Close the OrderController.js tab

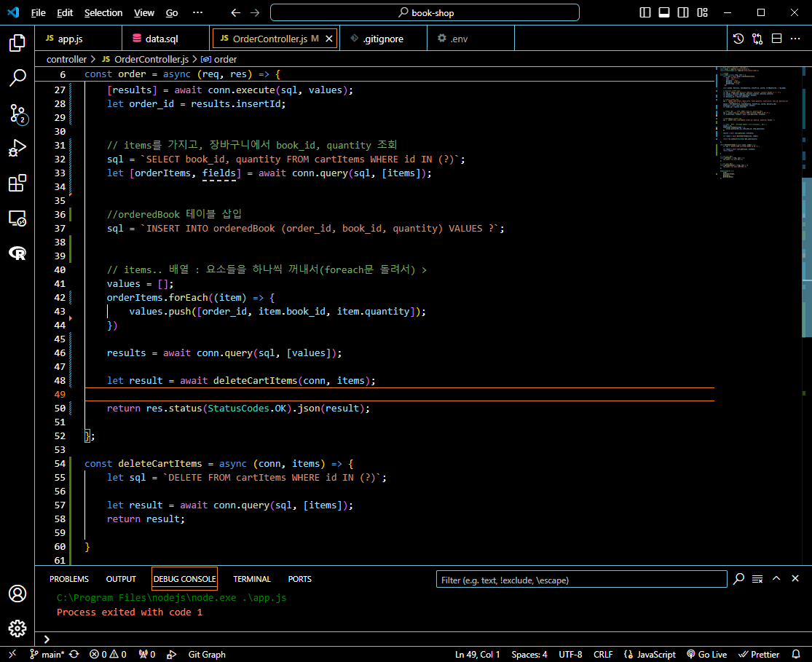click(x=329, y=39)
